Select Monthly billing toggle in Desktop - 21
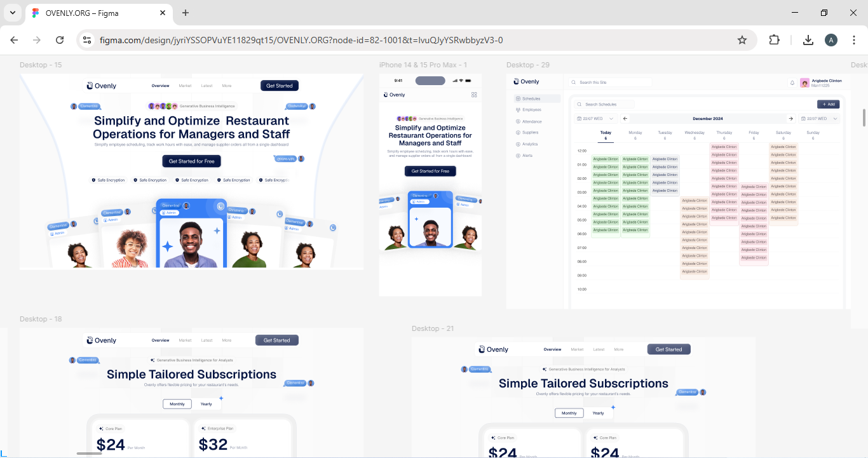This screenshot has height=458, width=868. pos(569,413)
